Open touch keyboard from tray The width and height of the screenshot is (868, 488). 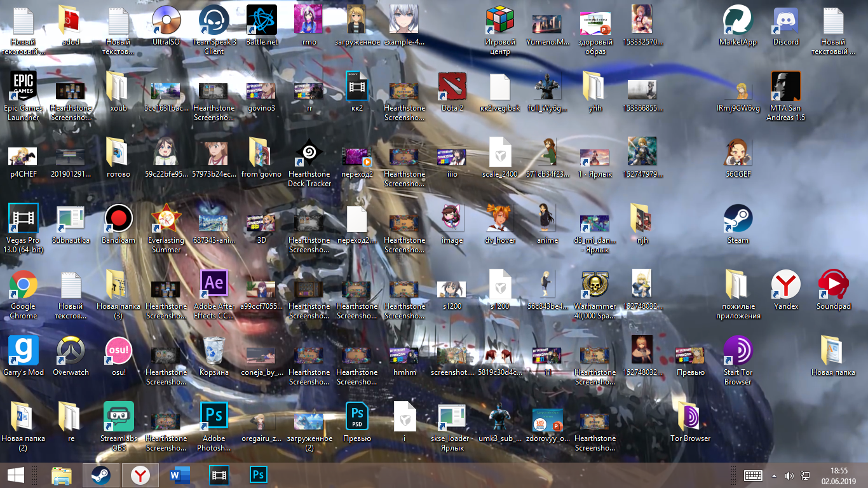point(754,475)
